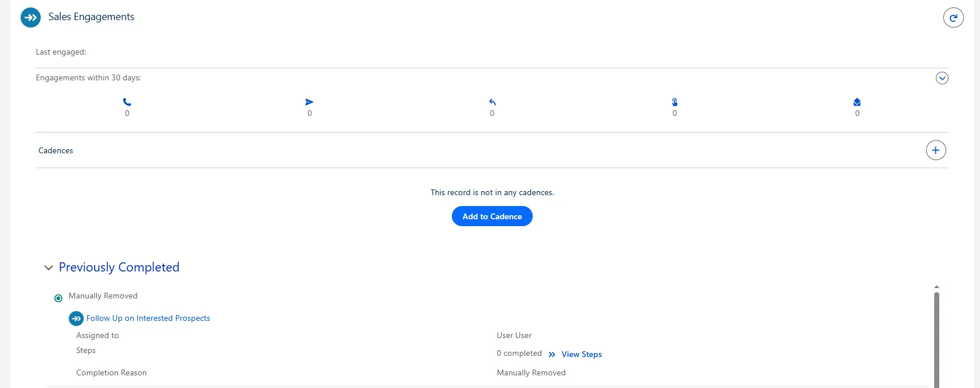Click the plus icon in Cadences row

coord(935,150)
